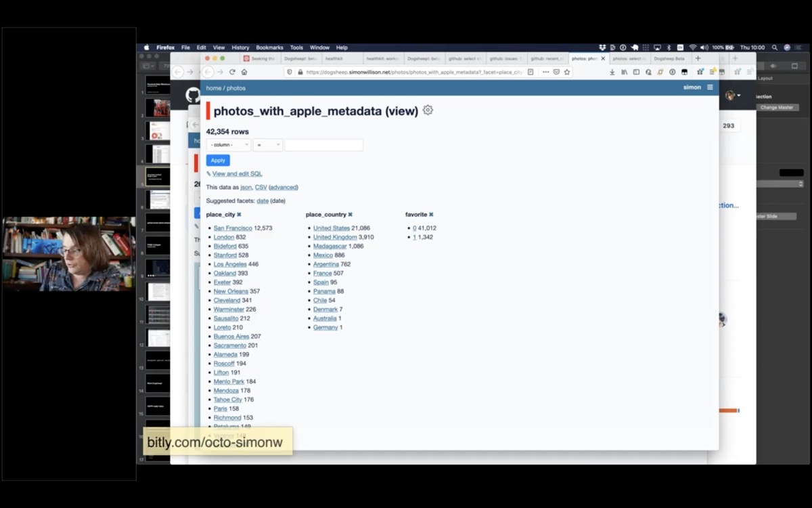Click the gear icon beside the view title
Image resolution: width=812 pixels, height=508 pixels.
coord(428,110)
